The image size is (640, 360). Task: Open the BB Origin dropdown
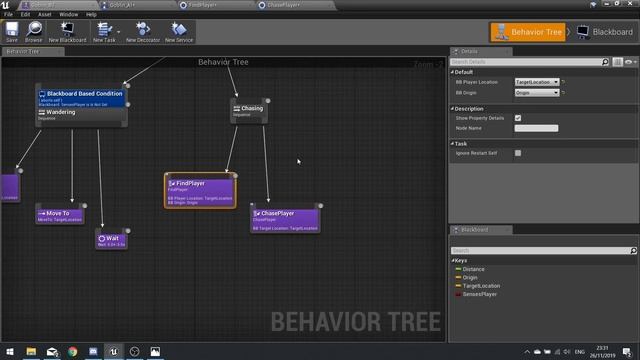click(x=537, y=93)
